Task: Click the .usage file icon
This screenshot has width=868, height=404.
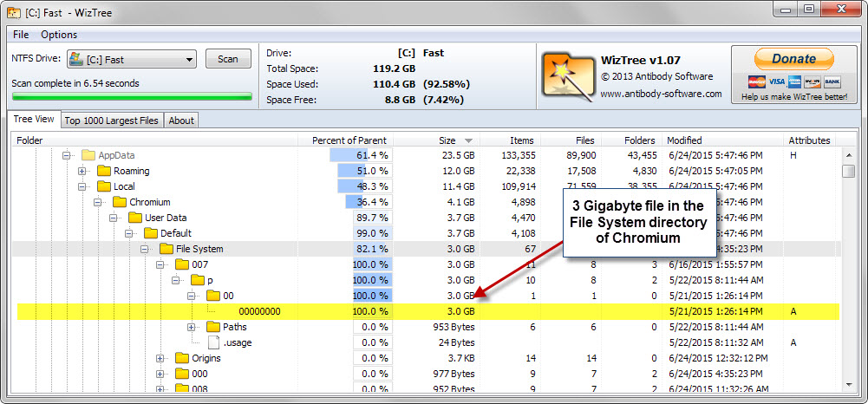Action: click(213, 342)
